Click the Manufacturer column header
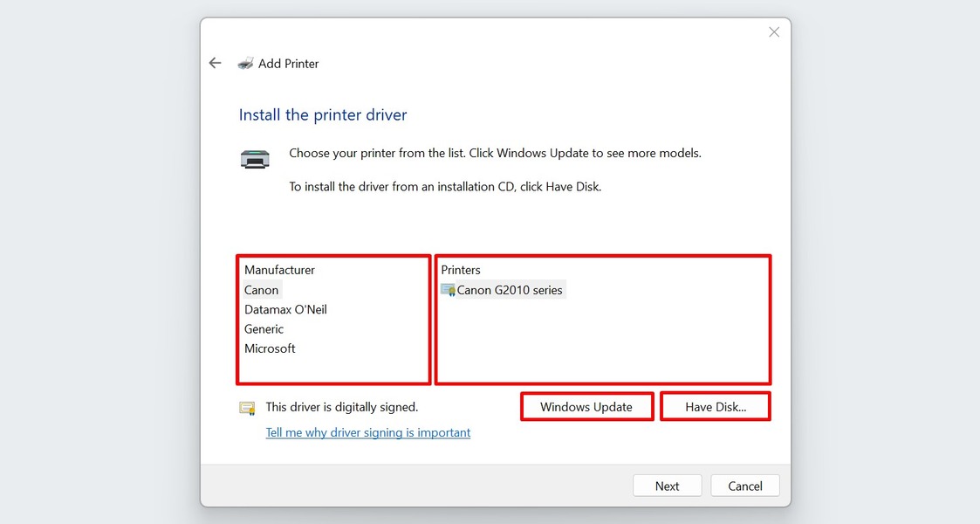 [x=279, y=270]
